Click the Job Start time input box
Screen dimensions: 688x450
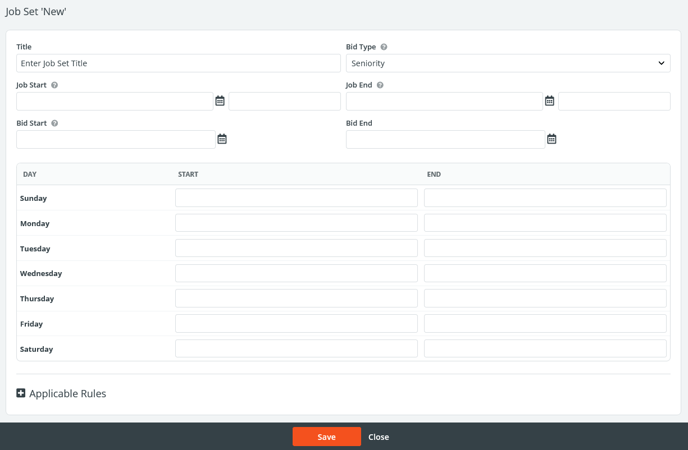284,101
